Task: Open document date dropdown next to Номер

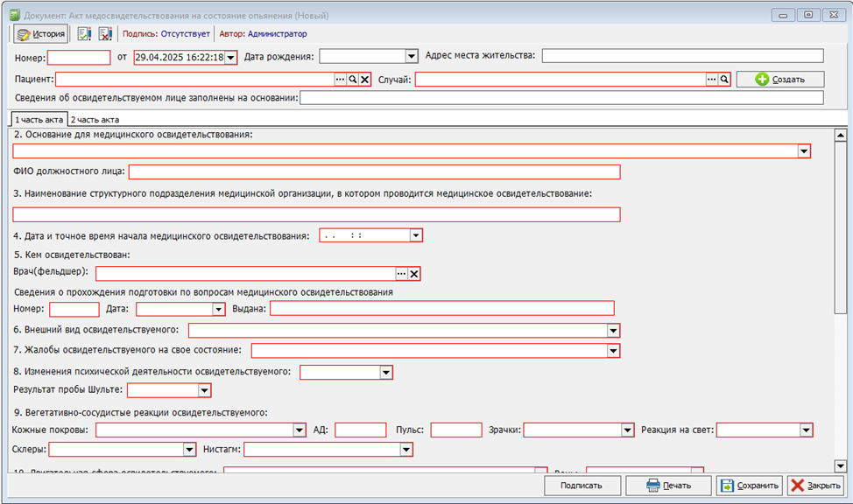Action: click(230, 57)
